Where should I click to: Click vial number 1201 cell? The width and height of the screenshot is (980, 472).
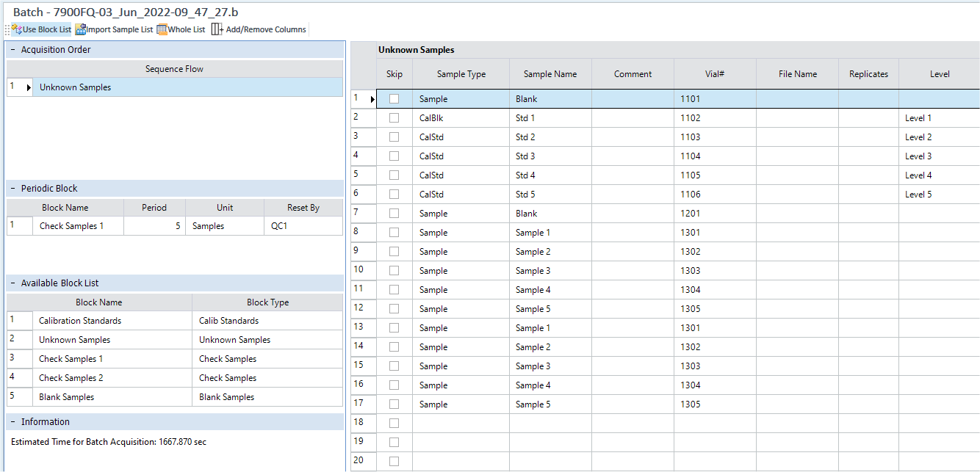pos(715,214)
